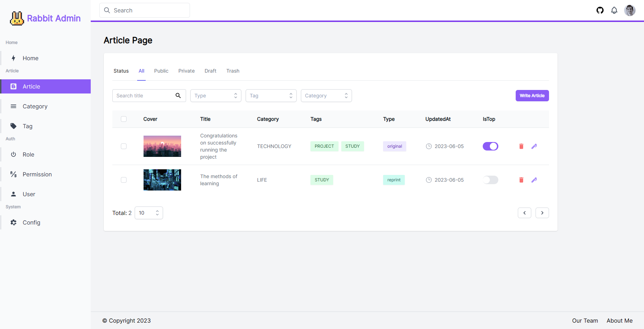Open the Type filter dropdown
644x329 pixels.
[x=215, y=95]
